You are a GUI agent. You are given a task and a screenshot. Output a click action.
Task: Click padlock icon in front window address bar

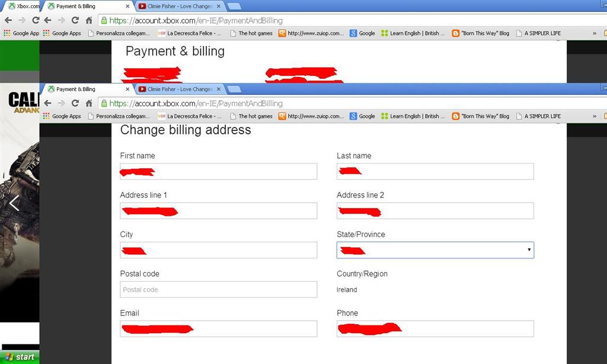pos(104,103)
